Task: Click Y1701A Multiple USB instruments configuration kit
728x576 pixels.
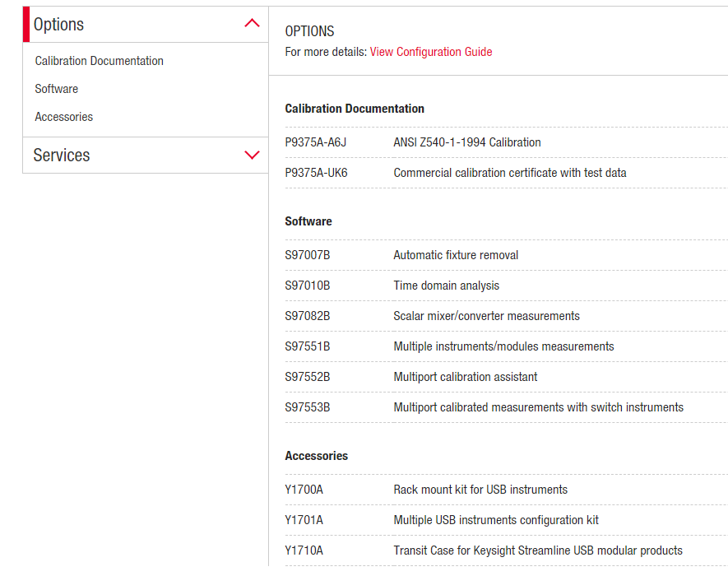Action: [x=506, y=520]
